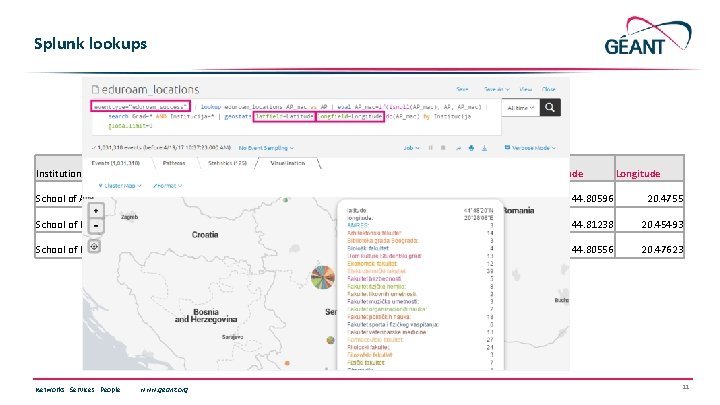Click inside the search query box
Screen dimensions: 720x405
[296, 117]
